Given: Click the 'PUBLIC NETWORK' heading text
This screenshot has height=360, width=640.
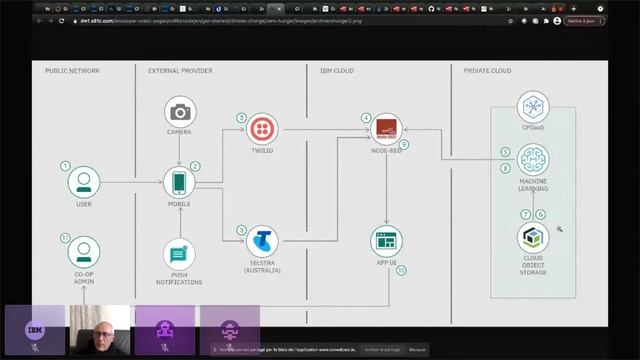Looking at the screenshot, I should coord(72,71).
